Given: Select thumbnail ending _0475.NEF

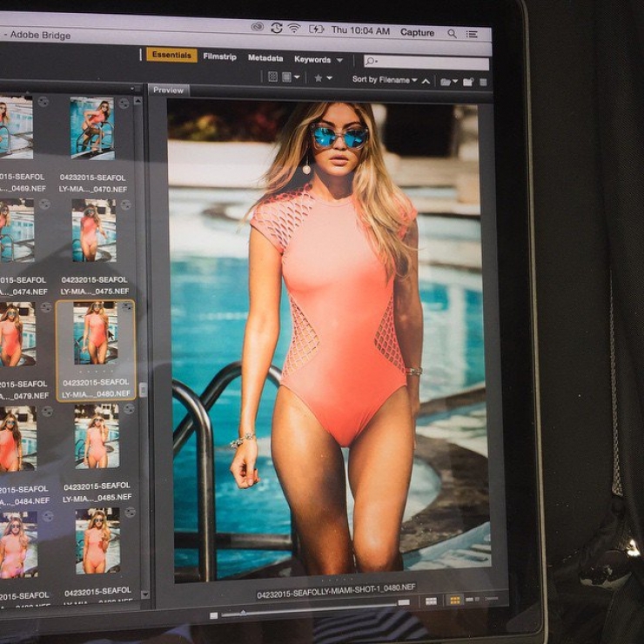Looking at the screenshot, I should coord(94,231).
